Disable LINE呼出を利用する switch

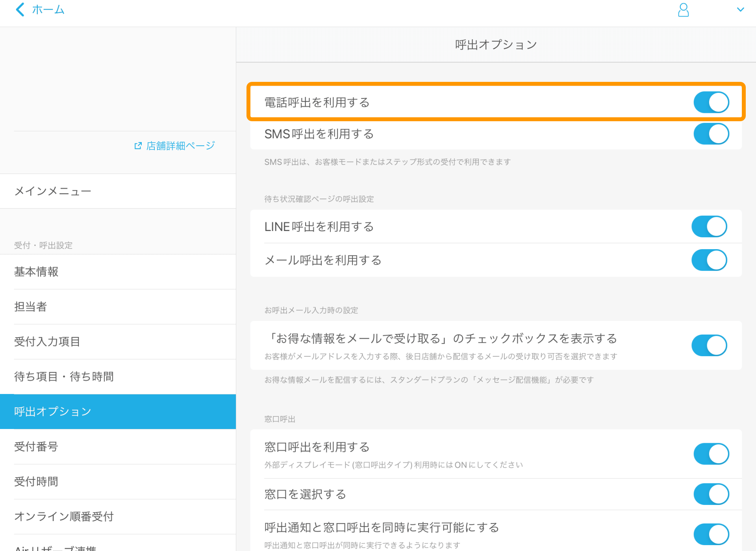pyautogui.click(x=709, y=227)
